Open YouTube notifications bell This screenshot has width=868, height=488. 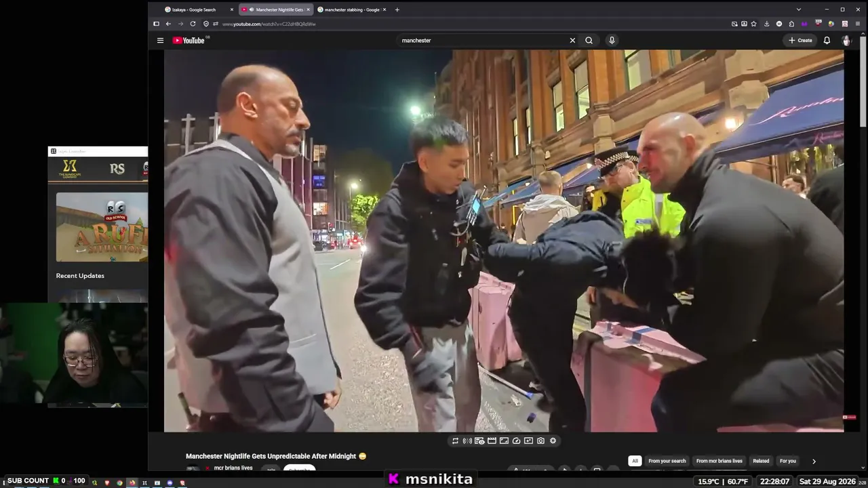click(x=827, y=41)
